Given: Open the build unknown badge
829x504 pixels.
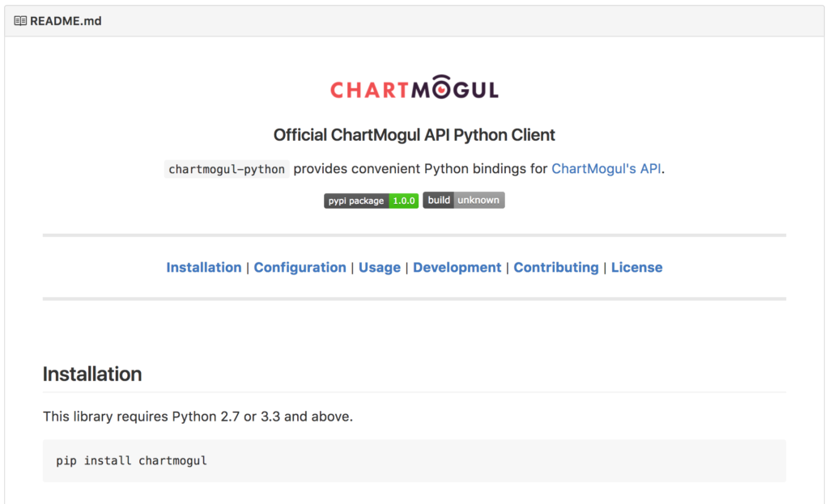Looking at the screenshot, I should [x=464, y=201].
